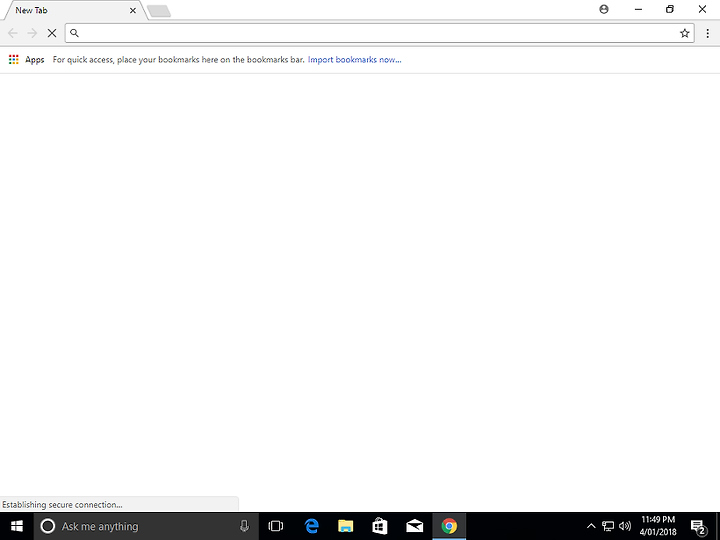Screen dimensions: 720x540
Task: Focus the Ask me anything search box
Action: (146, 526)
